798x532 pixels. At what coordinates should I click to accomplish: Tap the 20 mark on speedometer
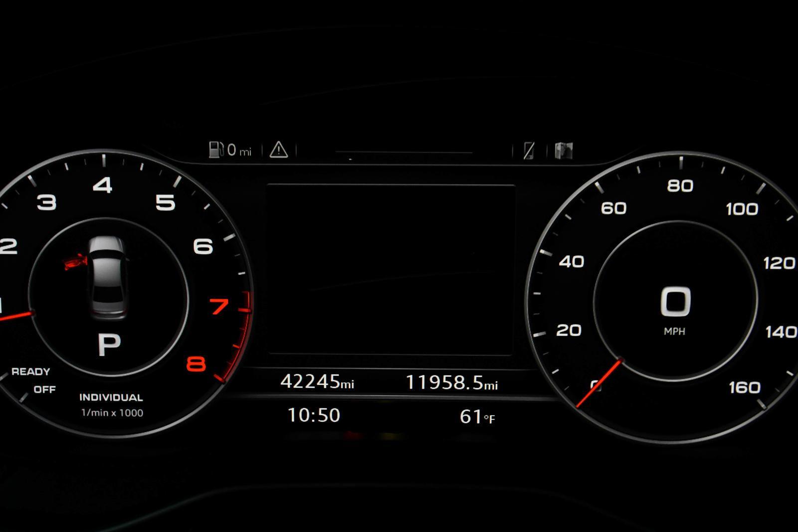click(569, 330)
